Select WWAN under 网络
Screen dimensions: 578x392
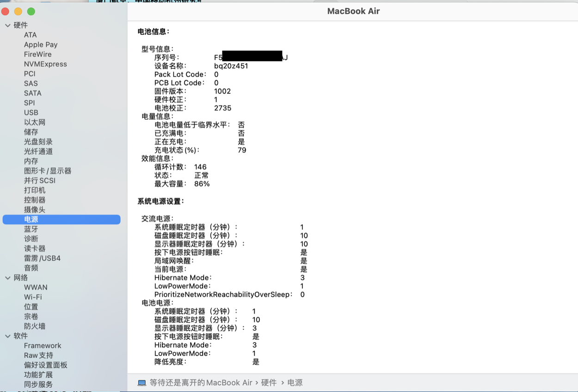(x=36, y=288)
